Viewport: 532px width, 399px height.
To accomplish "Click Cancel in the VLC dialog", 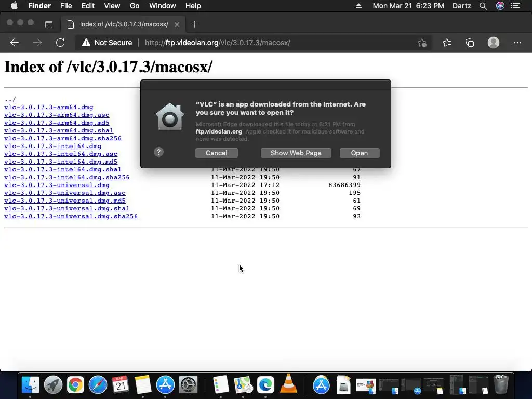I will (x=217, y=153).
